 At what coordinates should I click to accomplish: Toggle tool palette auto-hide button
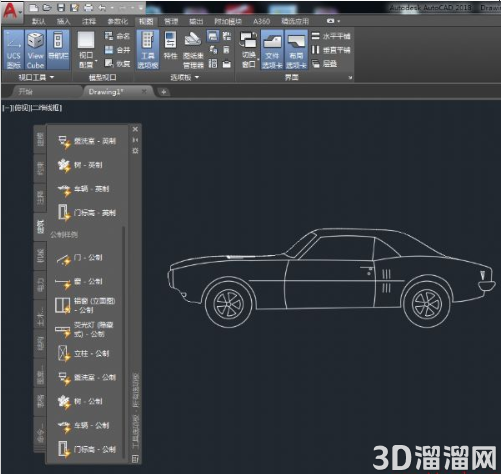click(135, 140)
